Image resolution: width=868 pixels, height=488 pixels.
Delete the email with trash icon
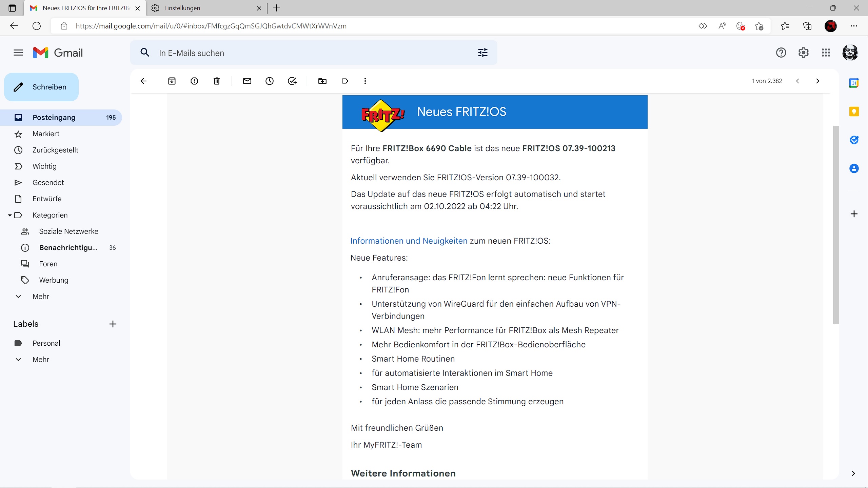point(217,81)
